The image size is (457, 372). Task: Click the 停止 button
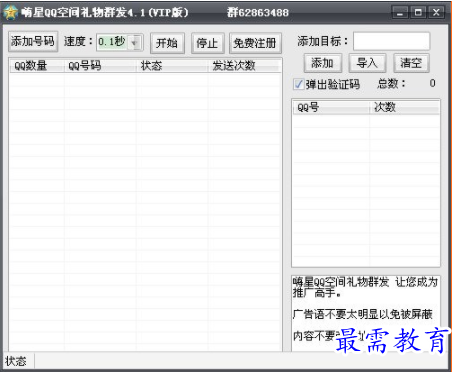point(207,43)
